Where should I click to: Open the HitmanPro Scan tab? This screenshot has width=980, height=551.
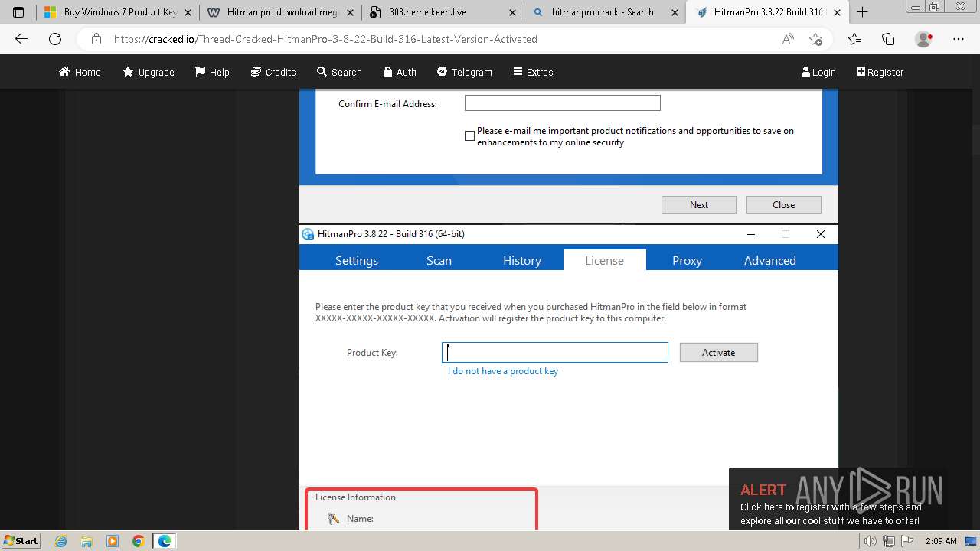439,260
